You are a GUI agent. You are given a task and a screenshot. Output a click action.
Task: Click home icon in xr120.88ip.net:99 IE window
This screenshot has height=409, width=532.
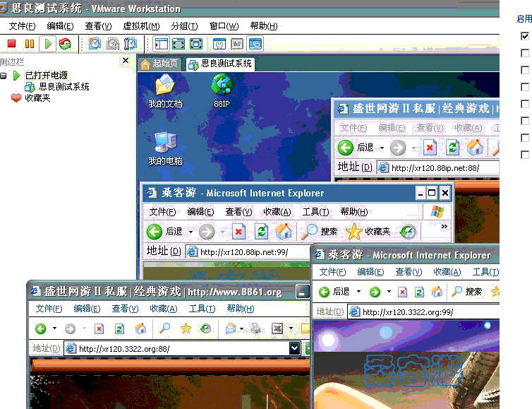point(284,232)
